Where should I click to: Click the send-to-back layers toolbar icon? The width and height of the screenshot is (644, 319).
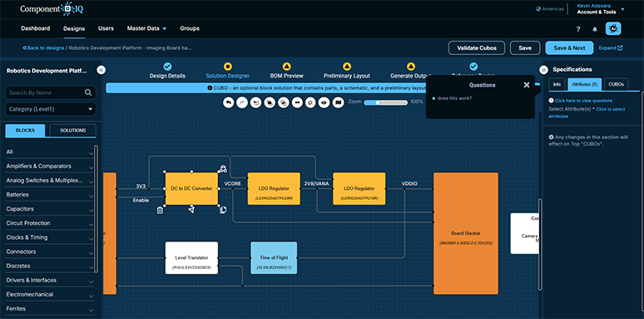(x=284, y=102)
